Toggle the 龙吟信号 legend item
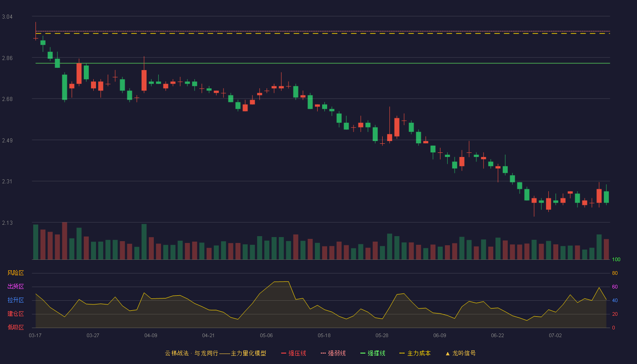Viewport: 637px width, 364px height. click(460, 353)
